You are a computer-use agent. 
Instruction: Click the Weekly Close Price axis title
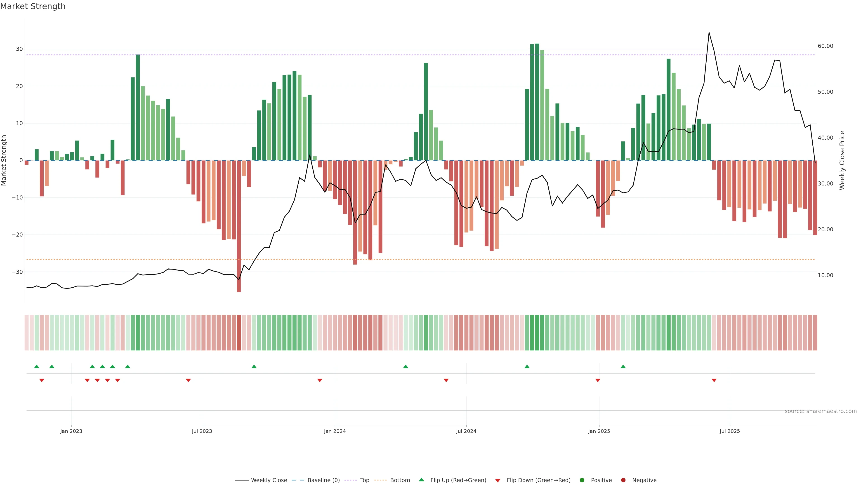842,160
